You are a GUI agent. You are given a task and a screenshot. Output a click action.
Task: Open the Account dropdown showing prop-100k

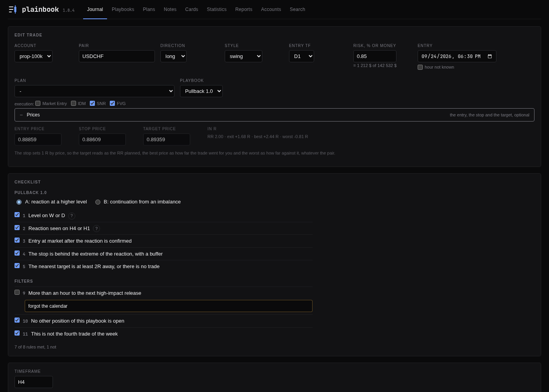coord(33,56)
